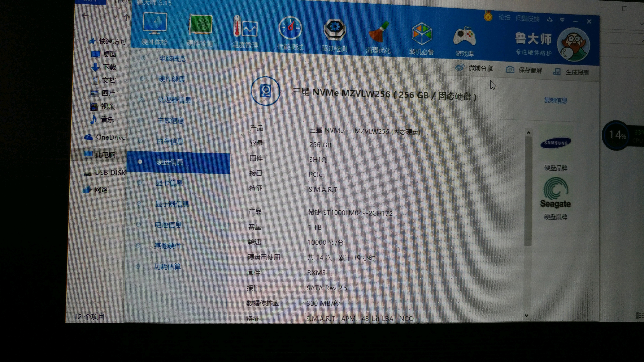
Task: Click the SATA Rev 2.5 interface value
Action: pyautogui.click(x=327, y=288)
